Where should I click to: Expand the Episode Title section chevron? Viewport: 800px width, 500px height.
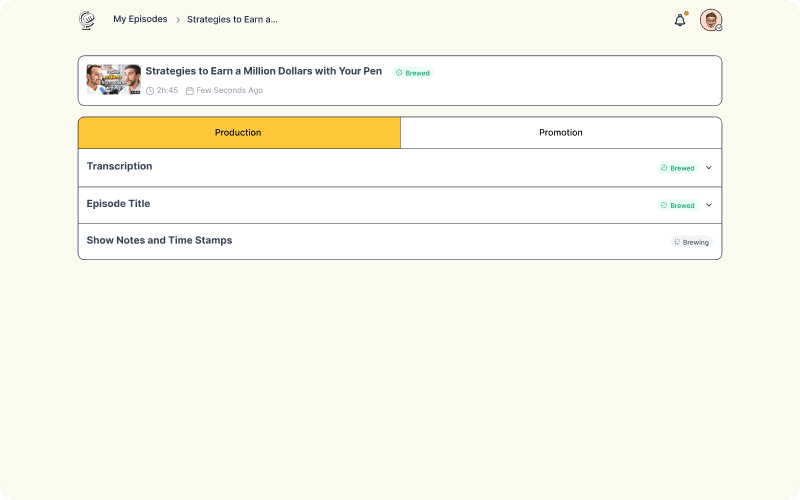(x=709, y=205)
